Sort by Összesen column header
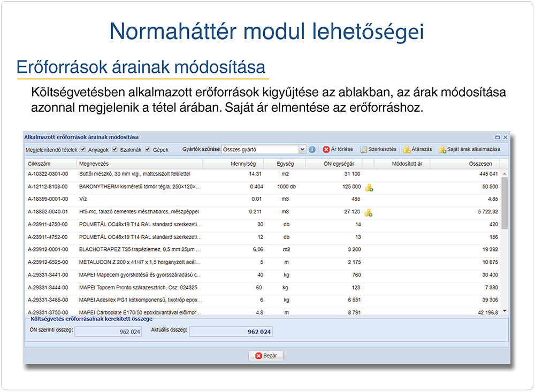The width and height of the screenshot is (535, 392). tap(465, 164)
